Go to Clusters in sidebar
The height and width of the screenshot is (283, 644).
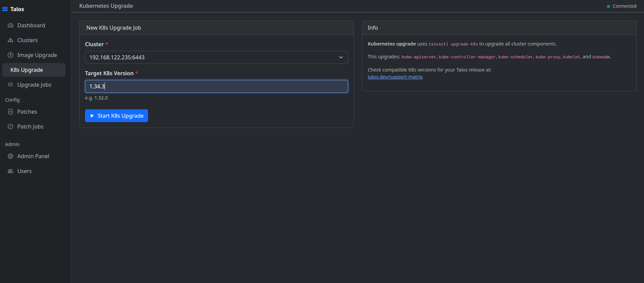(34, 40)
